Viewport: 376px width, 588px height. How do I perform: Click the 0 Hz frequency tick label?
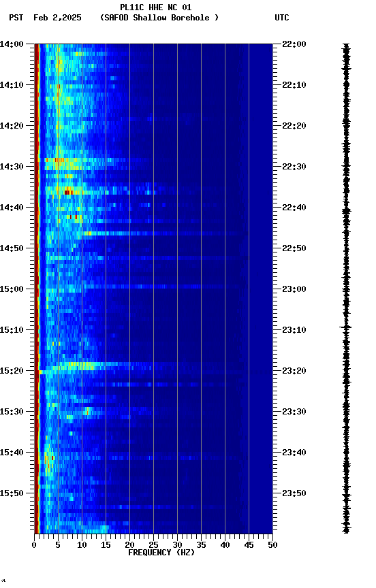(34, 545)
